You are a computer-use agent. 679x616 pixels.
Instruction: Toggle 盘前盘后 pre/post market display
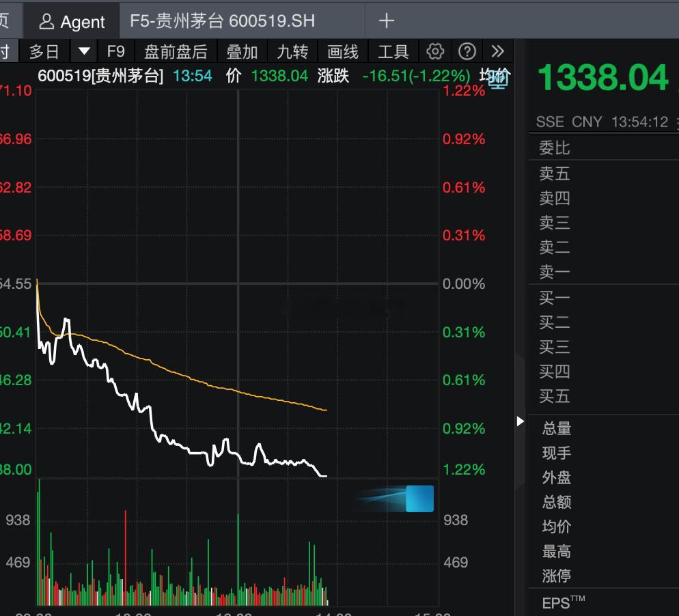[x=176, y=51]
